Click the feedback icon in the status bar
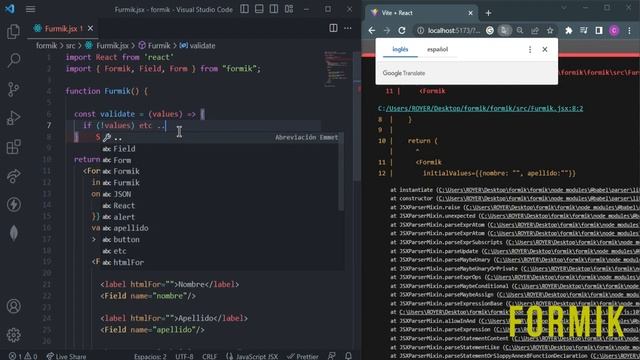 click(x=332, y=356)
